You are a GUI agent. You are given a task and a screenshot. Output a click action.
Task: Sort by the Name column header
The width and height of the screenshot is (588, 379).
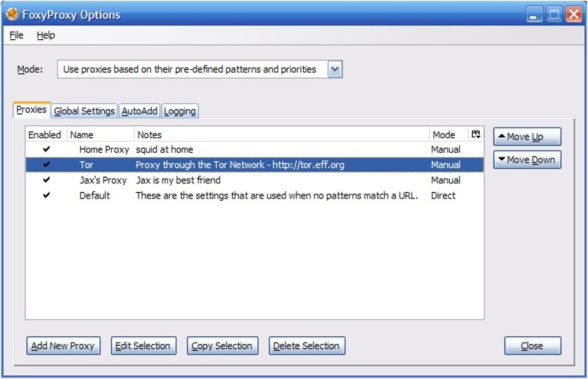pyautogui.click(x=100, y=135)
